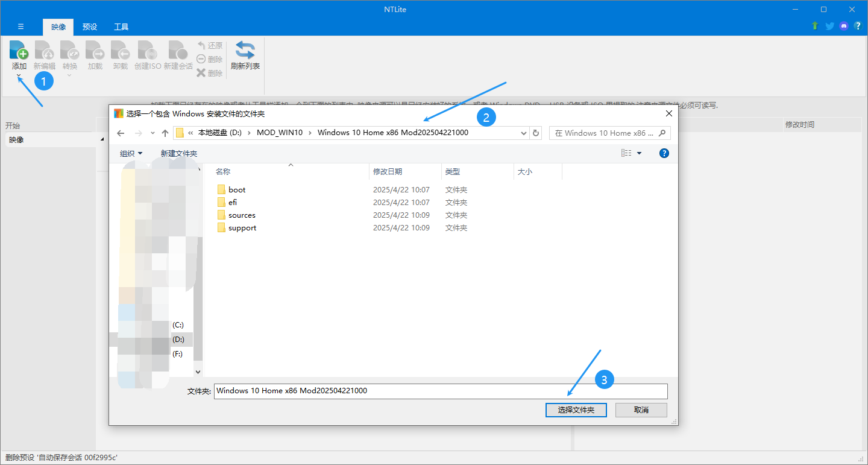Open the hamburger menu in NTLite
This screenshot has width=868, height=465.
tap(21, 27)
